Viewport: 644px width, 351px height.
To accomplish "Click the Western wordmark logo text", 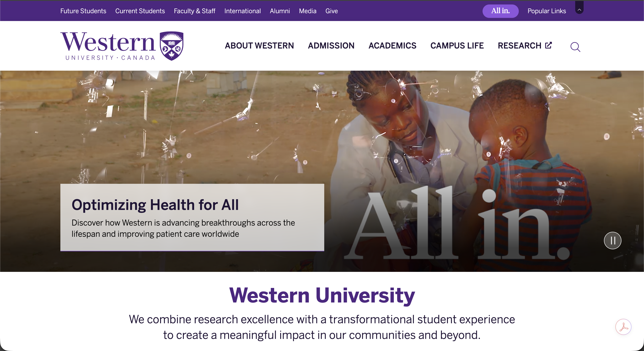I will [x=108, y=46].
